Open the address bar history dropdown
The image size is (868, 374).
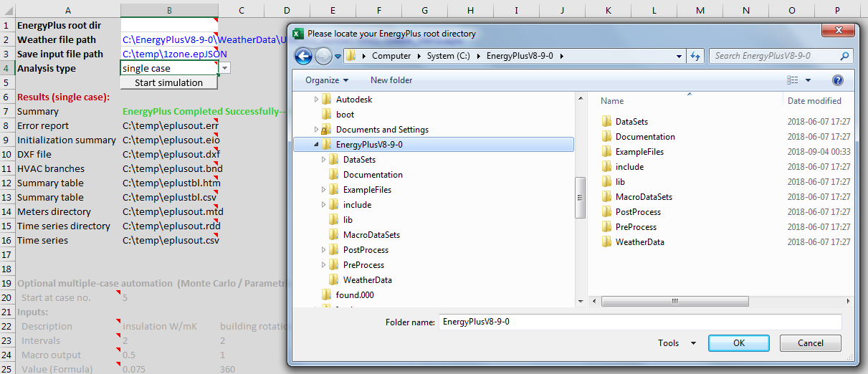coord(679,56)
